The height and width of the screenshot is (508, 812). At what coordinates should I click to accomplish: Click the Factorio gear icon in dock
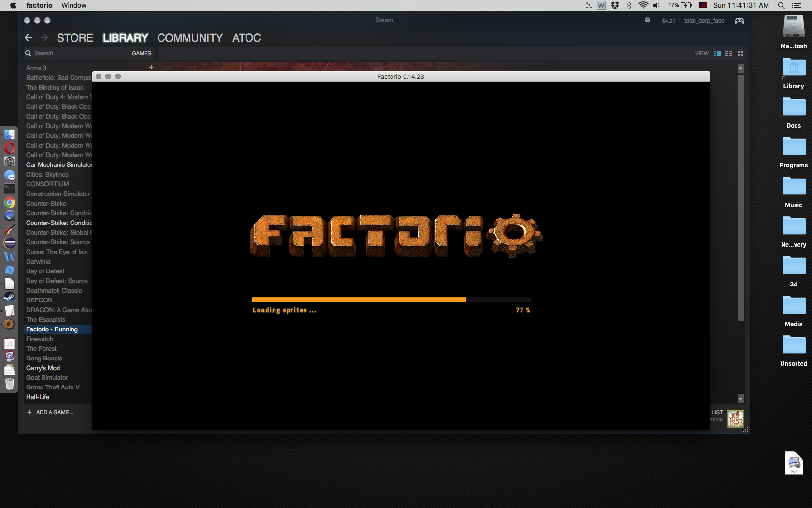point(10,324)
